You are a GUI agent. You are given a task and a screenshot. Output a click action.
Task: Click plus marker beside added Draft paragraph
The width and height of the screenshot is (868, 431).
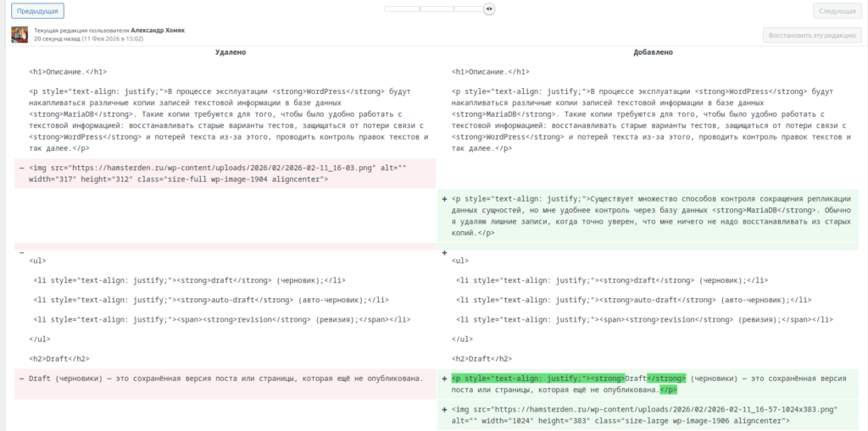pos(444,379)
